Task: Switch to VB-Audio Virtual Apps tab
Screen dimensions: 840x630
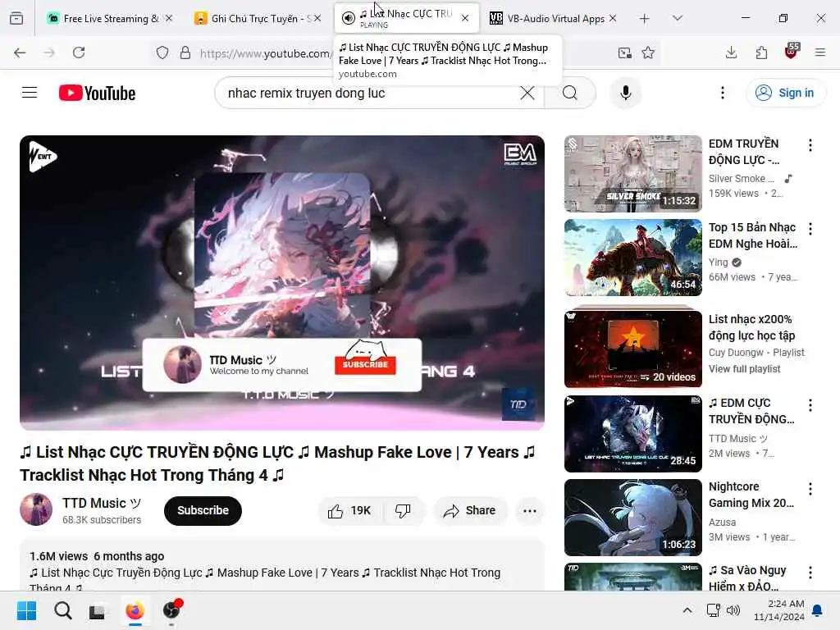Action: click(552, 19)
